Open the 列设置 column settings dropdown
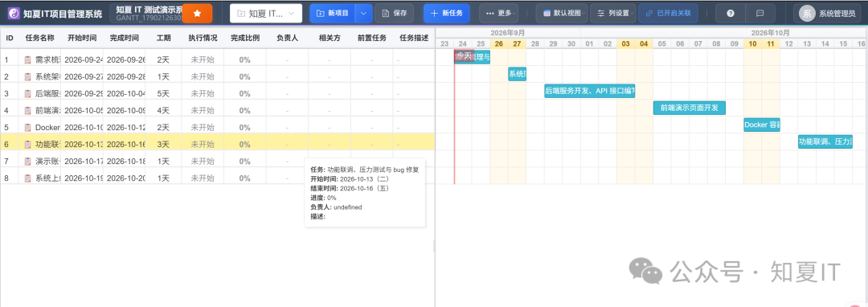The image size is (868, 307). coord(613,14)
